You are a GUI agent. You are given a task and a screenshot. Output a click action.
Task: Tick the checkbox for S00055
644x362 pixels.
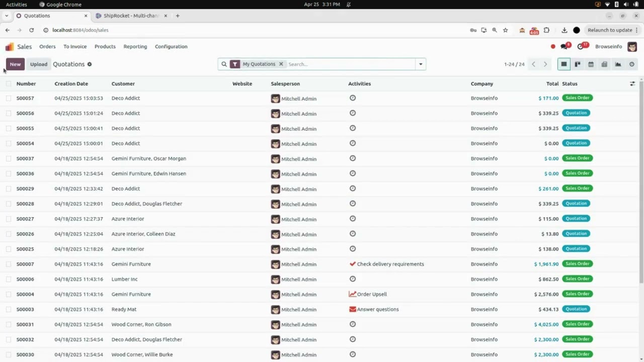[x=9, y=128]
